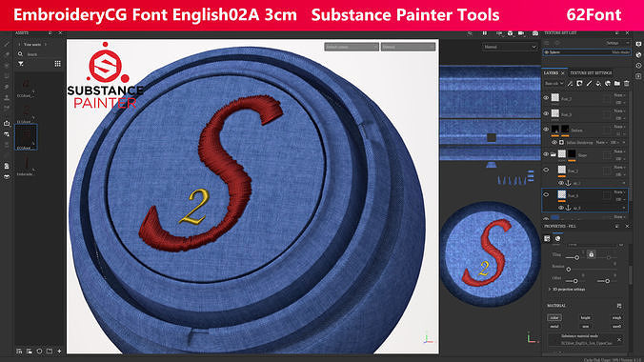This screenshot has height=362, width=644.
Task: Select the Material picker tool
Action: (x=7, y=108)
